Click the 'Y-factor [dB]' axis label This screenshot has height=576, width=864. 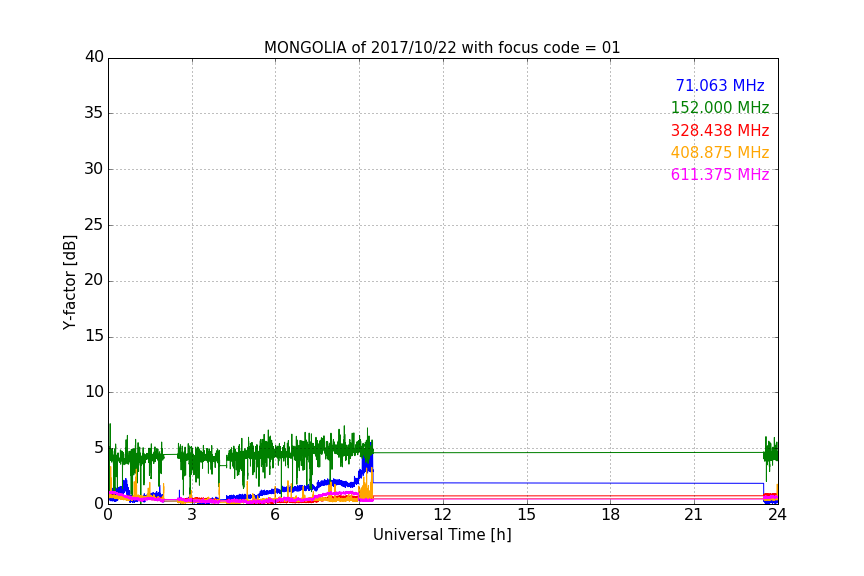tap(69, 282)
